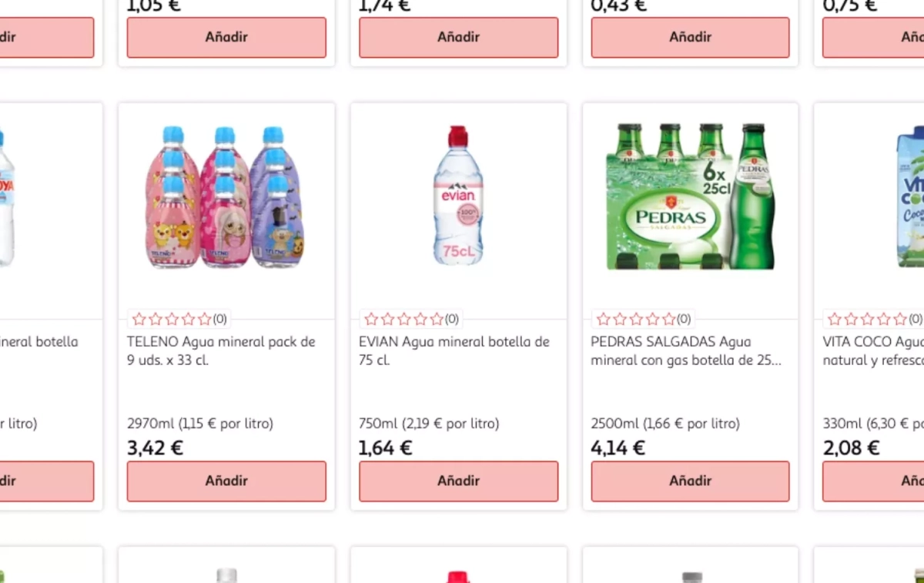
Task: Open EVIAN Agua mineral botella title link
Action: (x=454, y=350)
